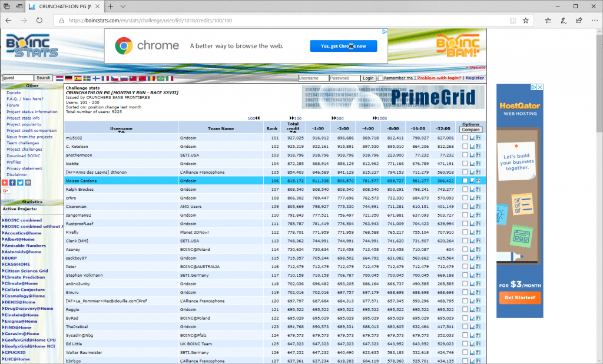Screen dimensions: 603x364
Task: Open a new browser tab
Action: (x=110, y=6)
